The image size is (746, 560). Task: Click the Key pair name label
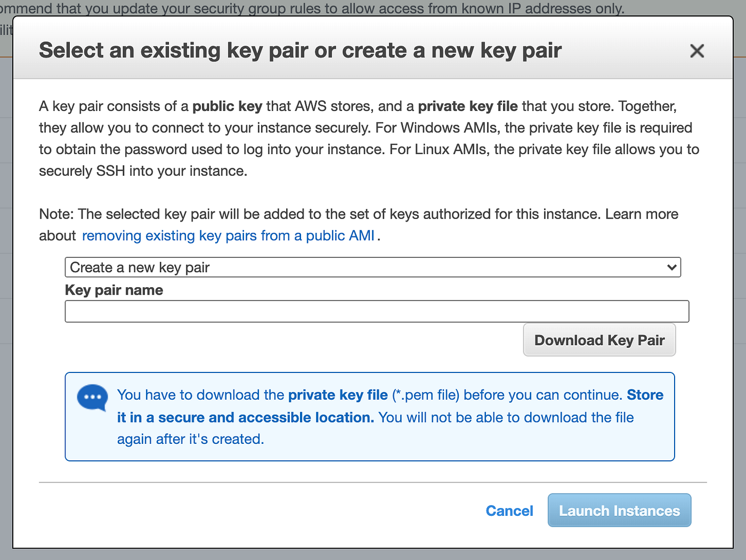113,290
